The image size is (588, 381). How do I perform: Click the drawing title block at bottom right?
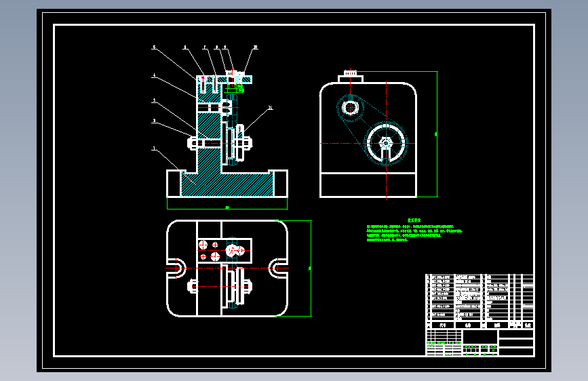[479, 342]
